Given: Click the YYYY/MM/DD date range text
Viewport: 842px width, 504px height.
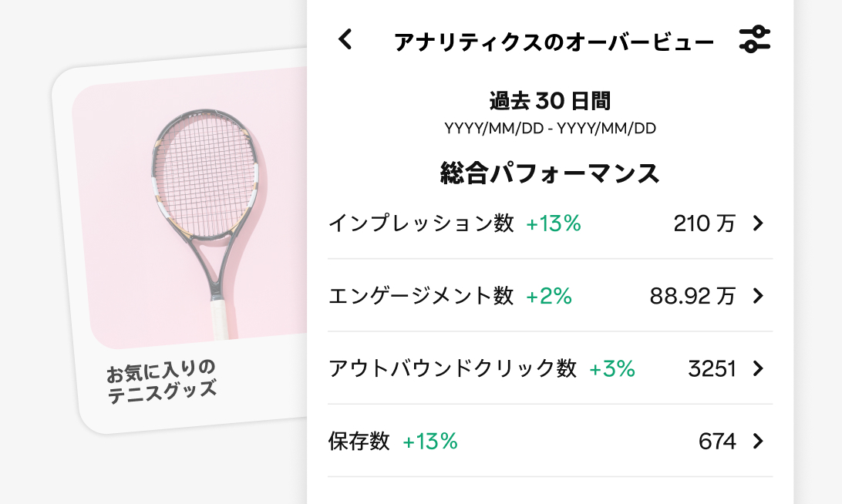Looking at the screenshot, I should (x=550, y=128).
